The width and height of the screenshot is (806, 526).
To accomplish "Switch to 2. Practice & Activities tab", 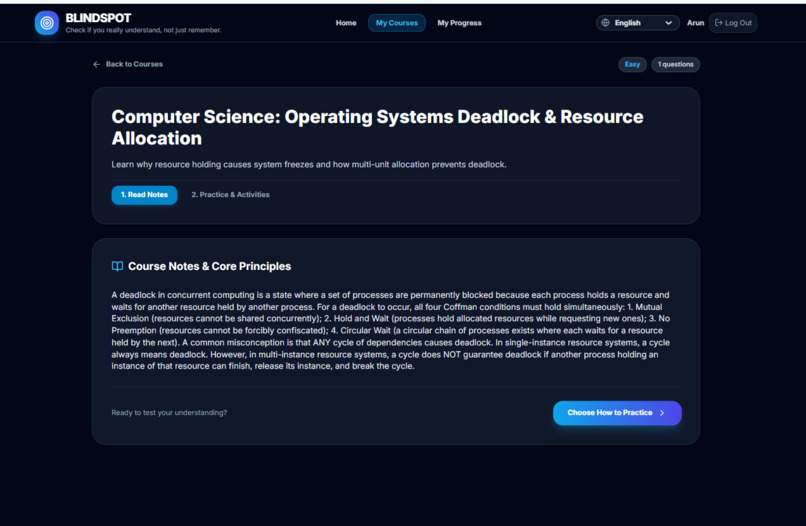I will [230, 195].
